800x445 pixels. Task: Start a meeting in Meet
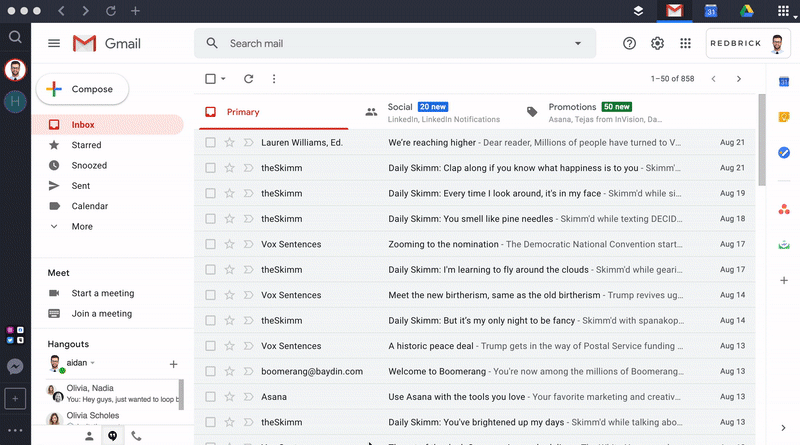tap(103, 293)
